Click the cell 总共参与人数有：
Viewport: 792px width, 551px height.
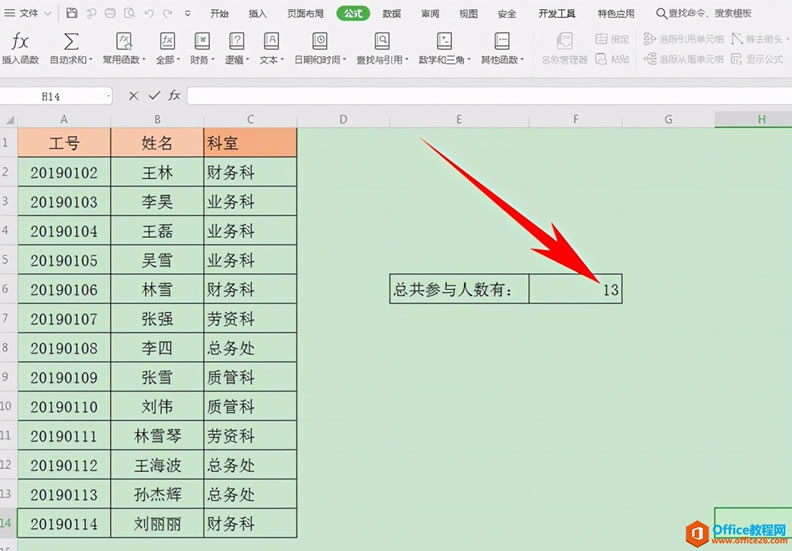click(459, 289)
